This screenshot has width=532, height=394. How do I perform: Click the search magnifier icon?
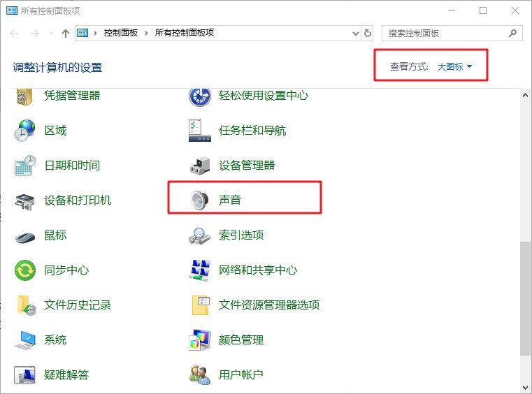click(512, 34)
